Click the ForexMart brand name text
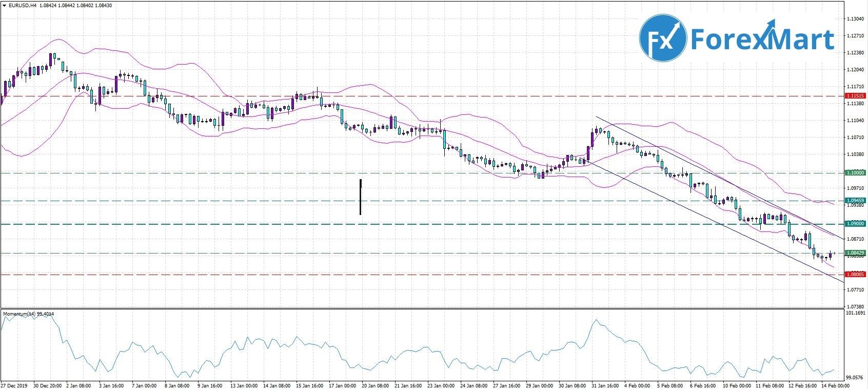Screen dimensions: 868x389 pos(762,38)
